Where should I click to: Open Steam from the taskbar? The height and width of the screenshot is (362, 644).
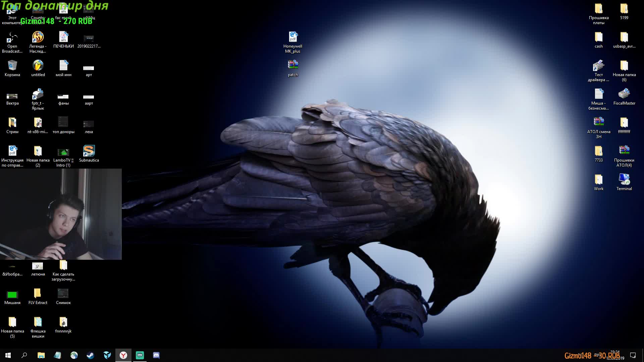coord(90,355)
